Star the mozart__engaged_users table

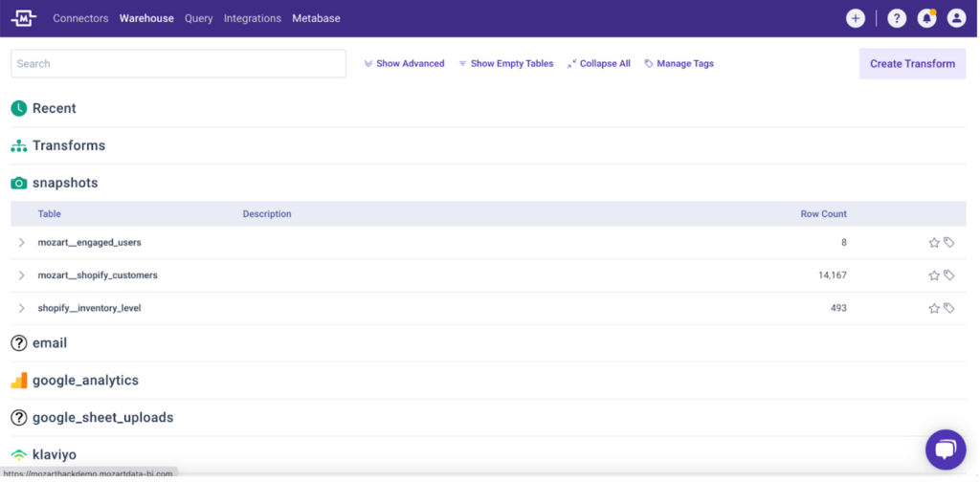tap(934, 242)
